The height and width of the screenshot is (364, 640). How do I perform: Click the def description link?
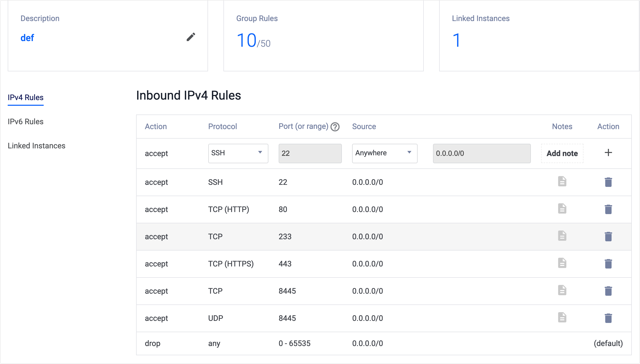click(27, 38)
